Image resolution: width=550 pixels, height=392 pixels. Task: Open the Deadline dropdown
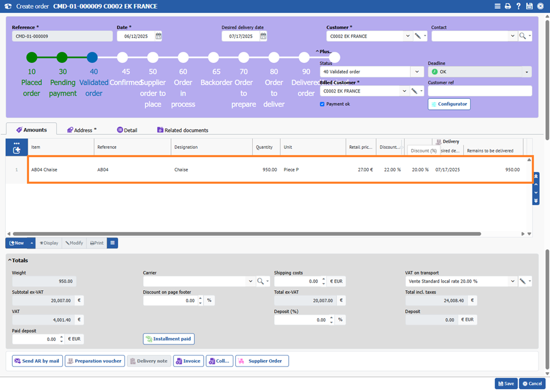click(527, 72)
